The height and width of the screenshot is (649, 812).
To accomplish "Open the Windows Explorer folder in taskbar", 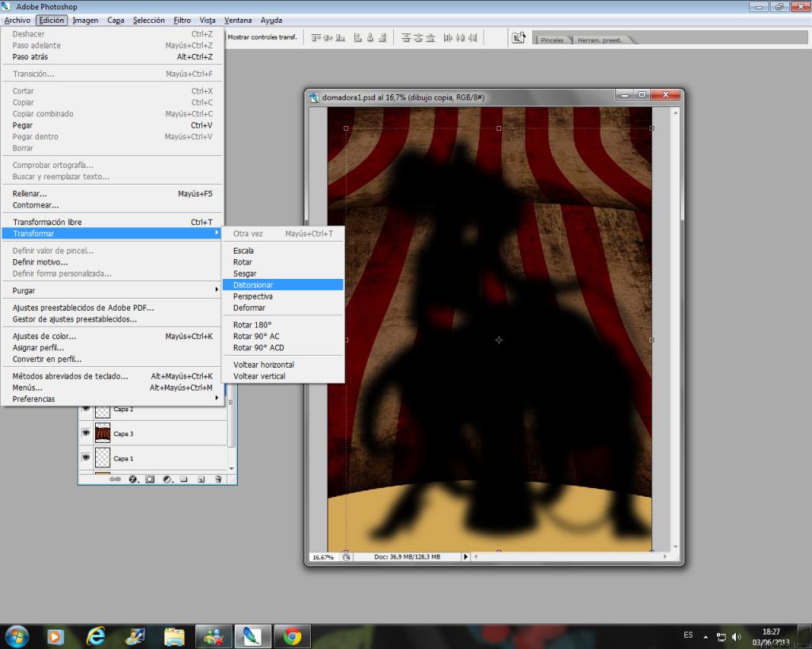I will coord(174,636).
